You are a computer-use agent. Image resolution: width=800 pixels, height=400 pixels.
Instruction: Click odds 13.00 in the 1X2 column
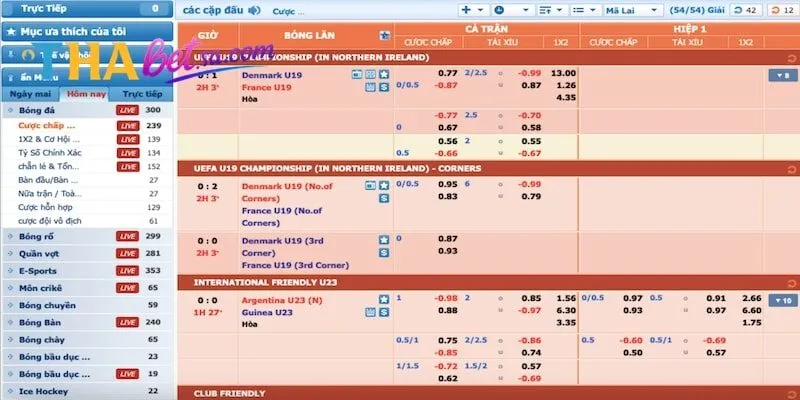[563, 73]
